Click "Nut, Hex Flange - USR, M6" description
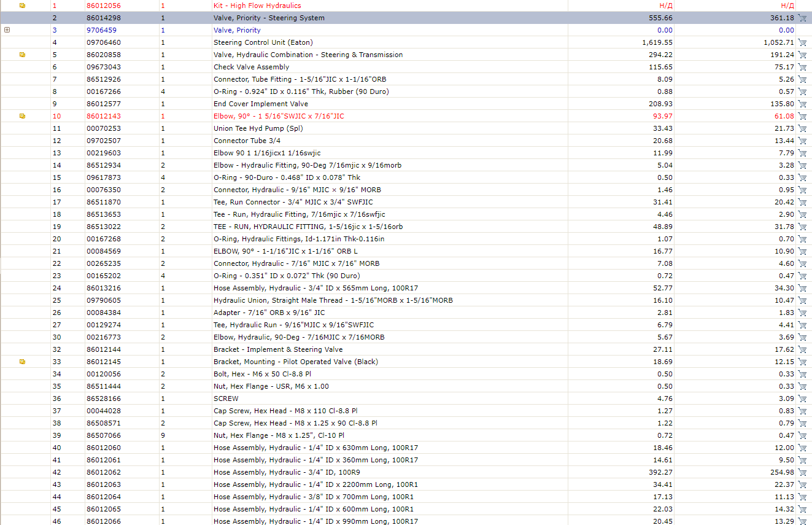 (271, 386)
